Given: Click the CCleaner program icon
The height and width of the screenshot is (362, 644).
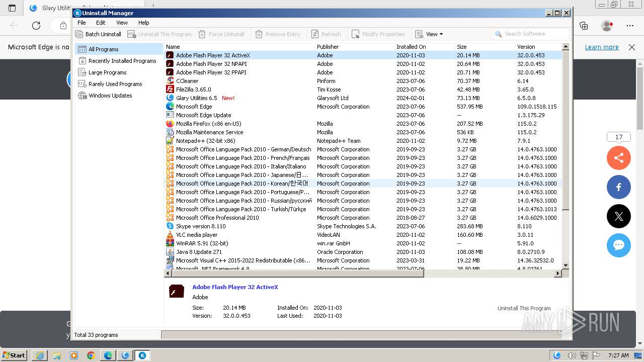Looking at the screenshot, I should tap(170, 81).
